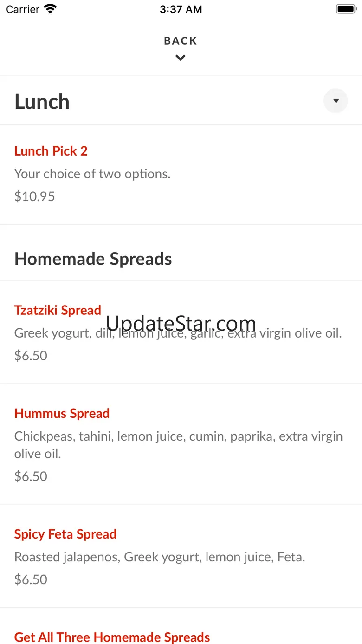
Task: Choose the Hummus Spread item
Action: (62, 413)
